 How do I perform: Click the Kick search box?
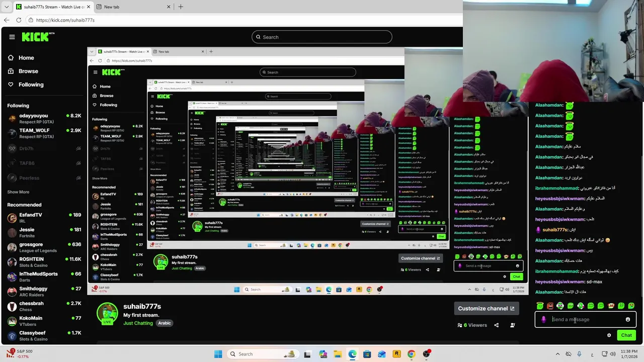[322, 37]
